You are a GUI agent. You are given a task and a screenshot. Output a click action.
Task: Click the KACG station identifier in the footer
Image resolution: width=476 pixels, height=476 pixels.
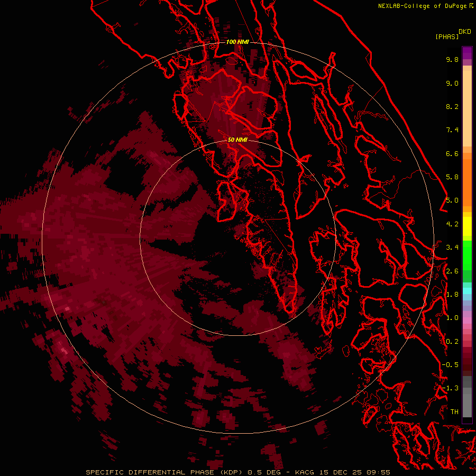[x=305, y=472]
